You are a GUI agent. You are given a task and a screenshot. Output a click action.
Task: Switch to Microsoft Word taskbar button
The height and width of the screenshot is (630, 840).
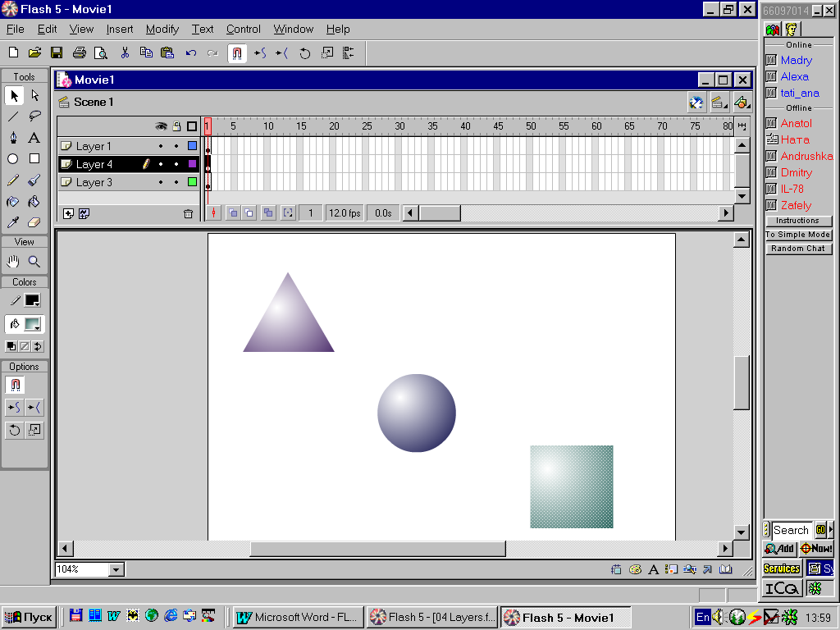(x=299, y=617)
